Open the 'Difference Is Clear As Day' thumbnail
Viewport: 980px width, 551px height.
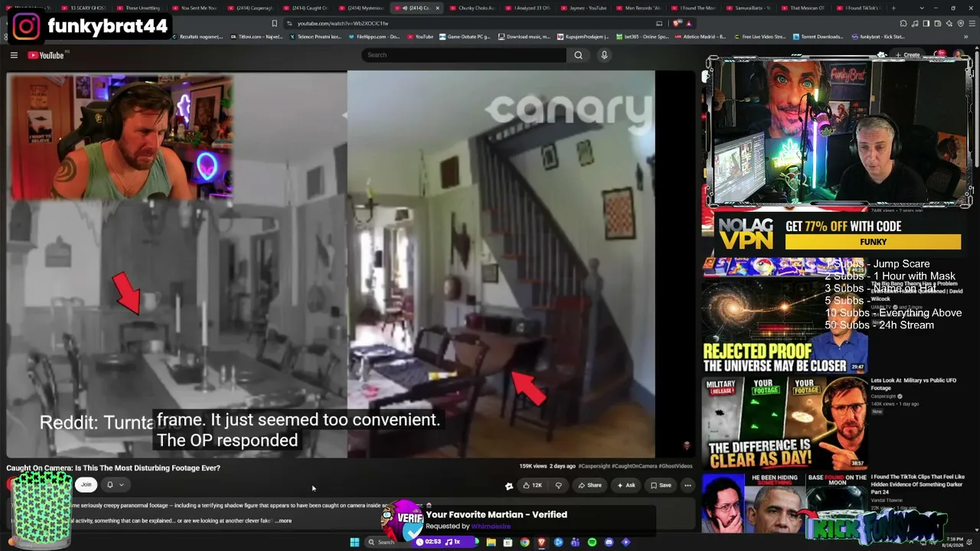tap(785, 422)
